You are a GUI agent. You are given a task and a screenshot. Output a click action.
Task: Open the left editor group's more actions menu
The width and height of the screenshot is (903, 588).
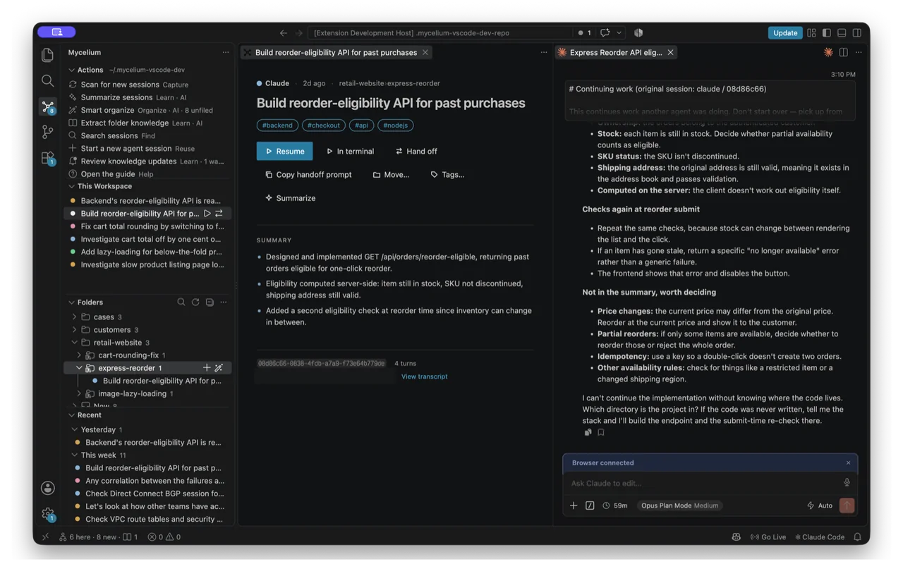click(544, 52)
